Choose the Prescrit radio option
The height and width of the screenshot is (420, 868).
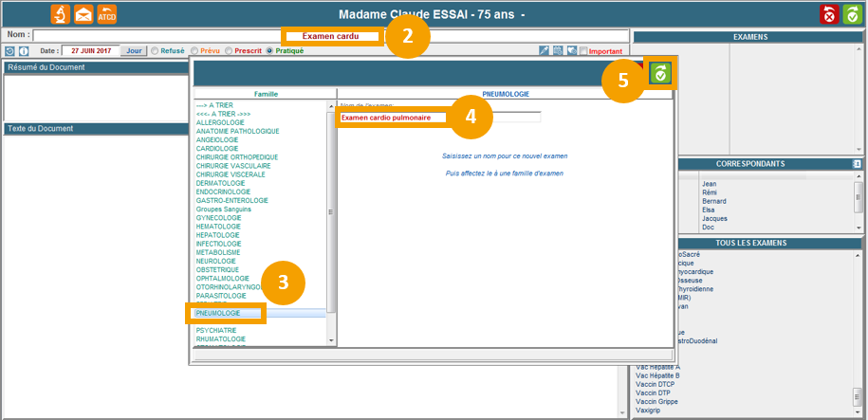[229, 51]
